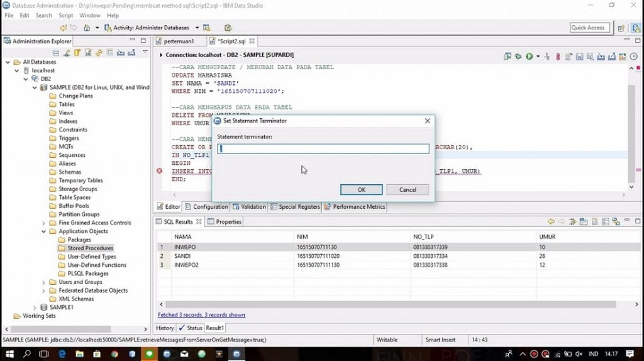This screenshot has height=361, width=644.
Task: Click the Open Perspective icon beside Quick Access
Action: click(x=621, y=28)
